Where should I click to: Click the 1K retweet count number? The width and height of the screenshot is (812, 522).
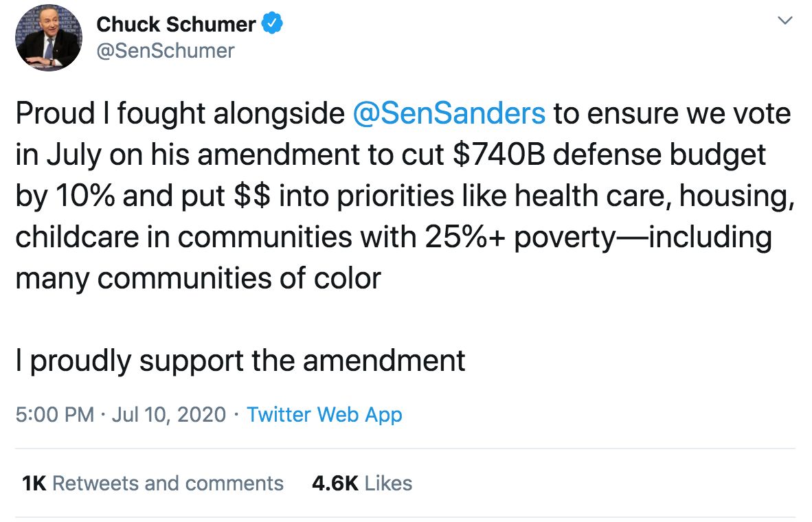point(34,483)
